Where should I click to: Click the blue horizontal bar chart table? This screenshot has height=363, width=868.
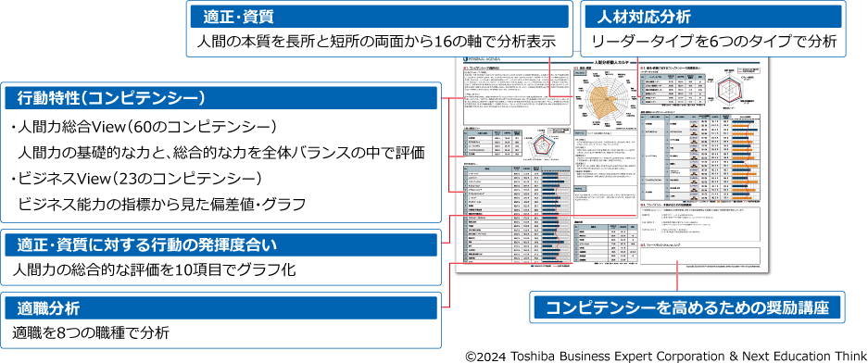coord(516,216)
